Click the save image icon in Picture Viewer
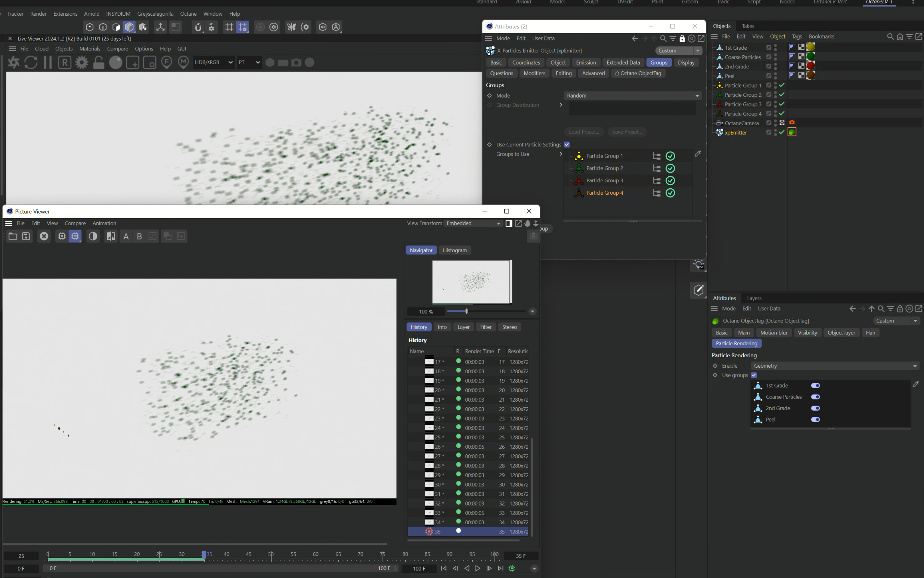The width and height of the screenshot is (924, 578). click(x=26, y=236)
